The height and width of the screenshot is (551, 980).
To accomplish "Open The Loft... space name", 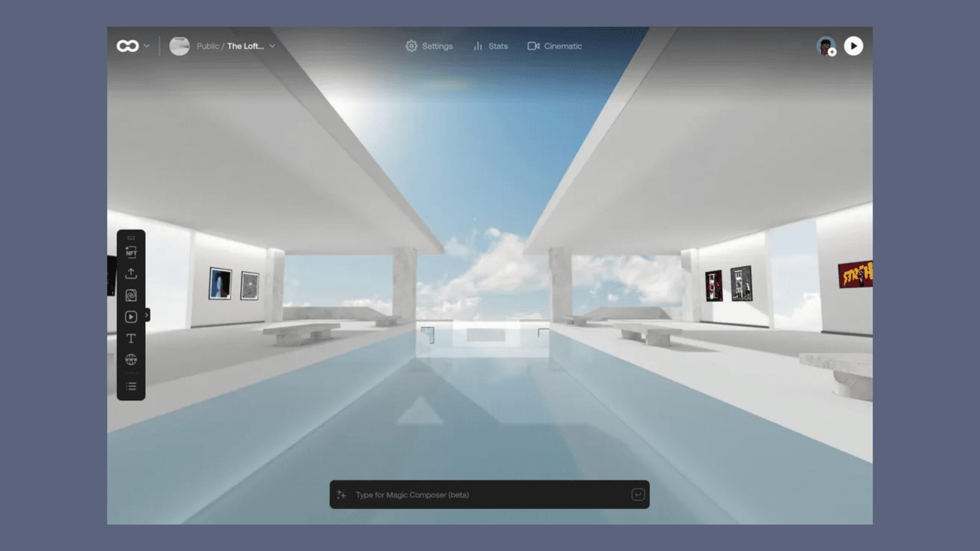I will click(x=245, y=46).
